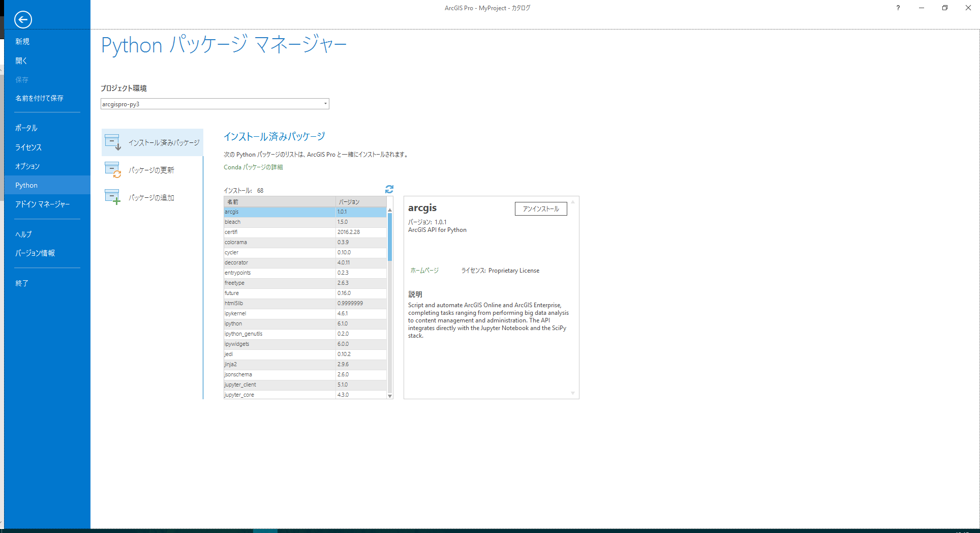Click the アンインストール button for arcgis
This screenshot has width=980, height=533.
[540, 209]
